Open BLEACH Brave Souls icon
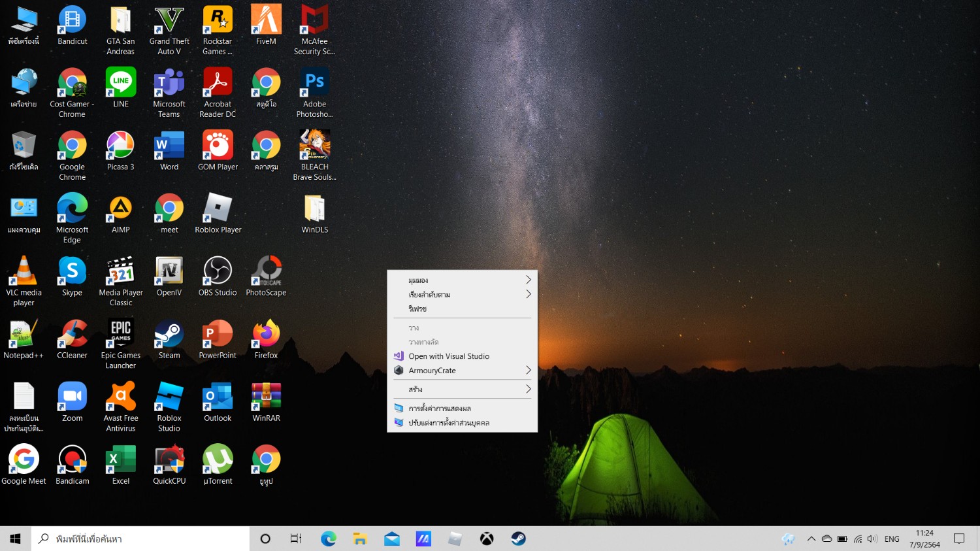Screen dimensions: 980x551 314,156
